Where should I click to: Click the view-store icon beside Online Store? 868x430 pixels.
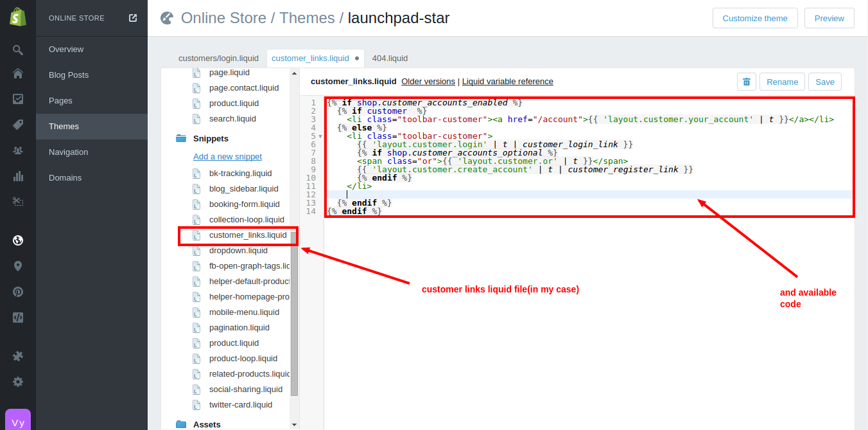click(133, 18)
